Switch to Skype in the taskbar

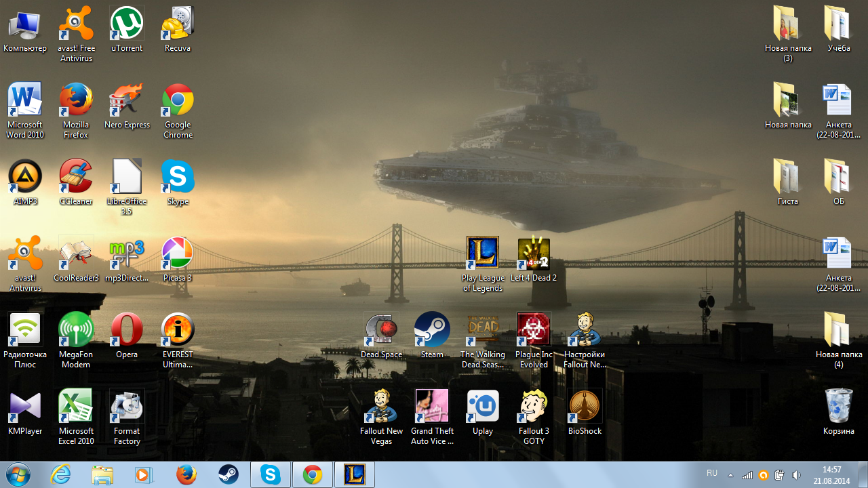pos(271,475)
